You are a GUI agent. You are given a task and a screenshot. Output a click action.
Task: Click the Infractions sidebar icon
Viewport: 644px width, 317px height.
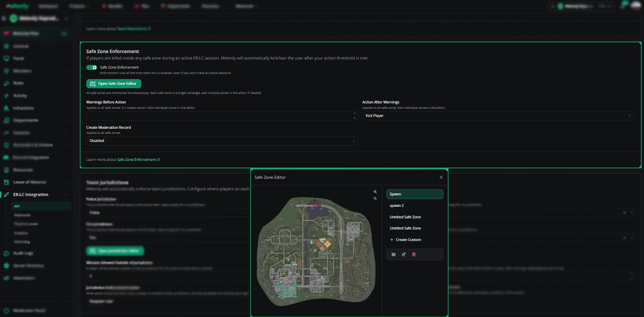pyautogui.click(x=6, y=108)
